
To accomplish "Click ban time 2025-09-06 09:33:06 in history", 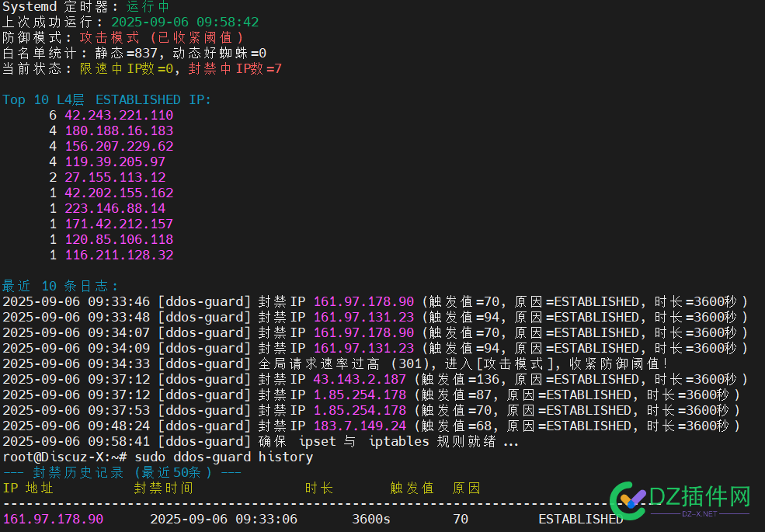I will 224,520.
